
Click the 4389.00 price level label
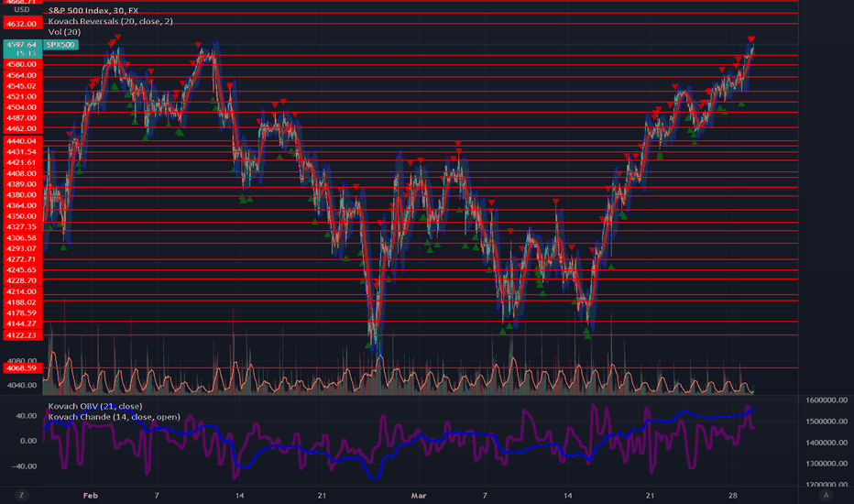[22, 184]
